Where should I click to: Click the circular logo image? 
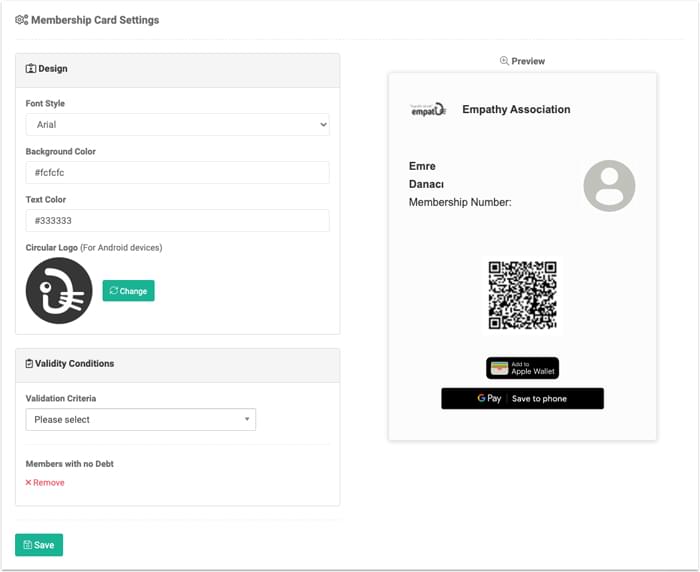click(59, 291)
